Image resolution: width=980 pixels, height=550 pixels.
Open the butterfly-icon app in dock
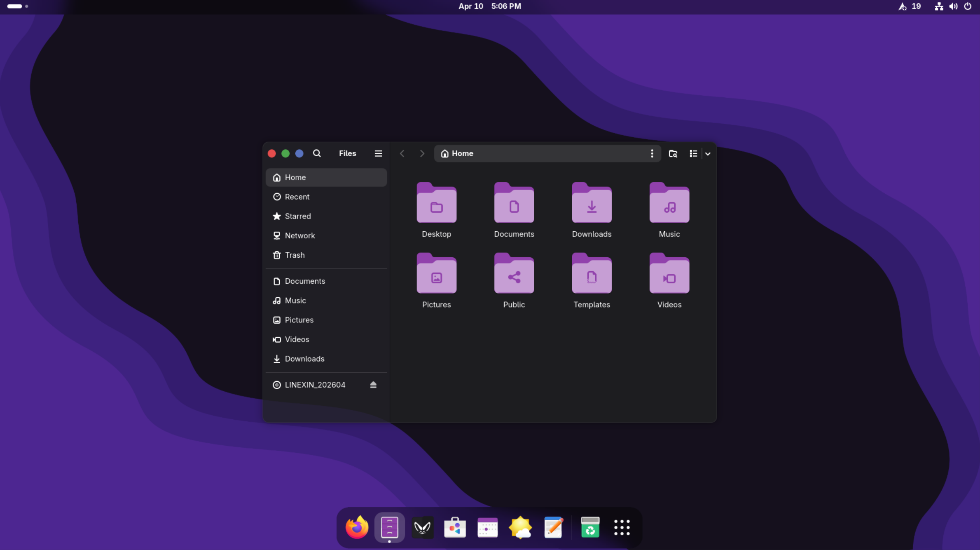422,527
